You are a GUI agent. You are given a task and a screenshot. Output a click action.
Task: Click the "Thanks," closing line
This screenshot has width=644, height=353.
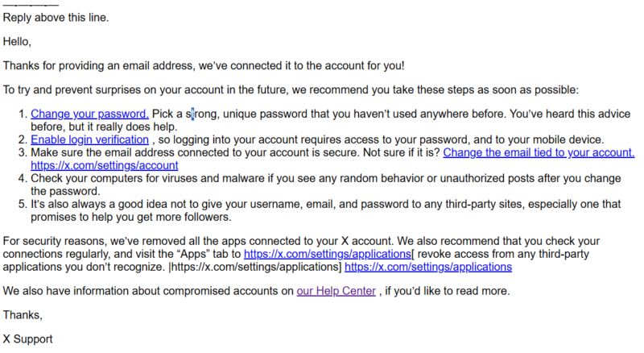[x=23, y=315]
